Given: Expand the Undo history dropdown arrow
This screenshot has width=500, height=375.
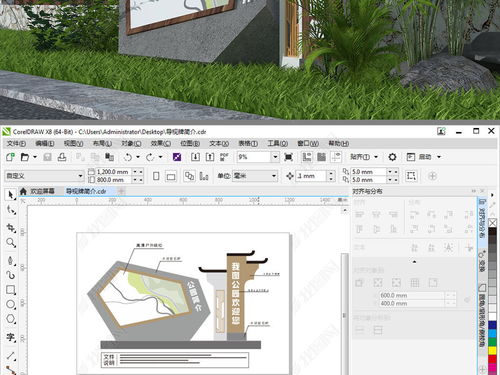Looking at the screenshot, I should click(138, 157).
